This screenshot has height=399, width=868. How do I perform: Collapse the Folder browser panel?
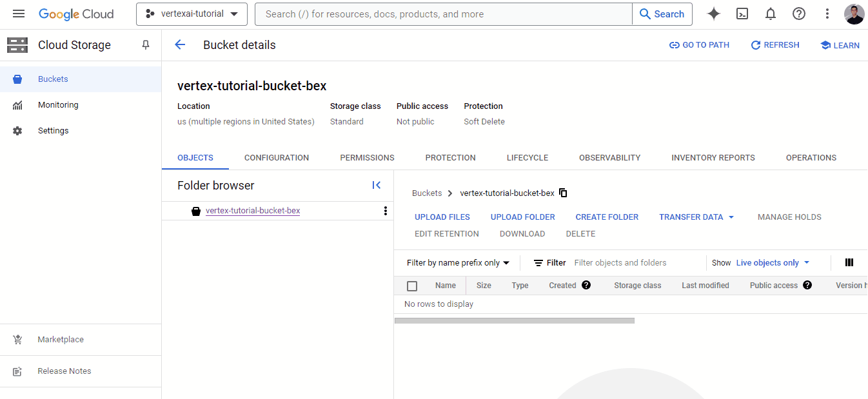point(377,185)
